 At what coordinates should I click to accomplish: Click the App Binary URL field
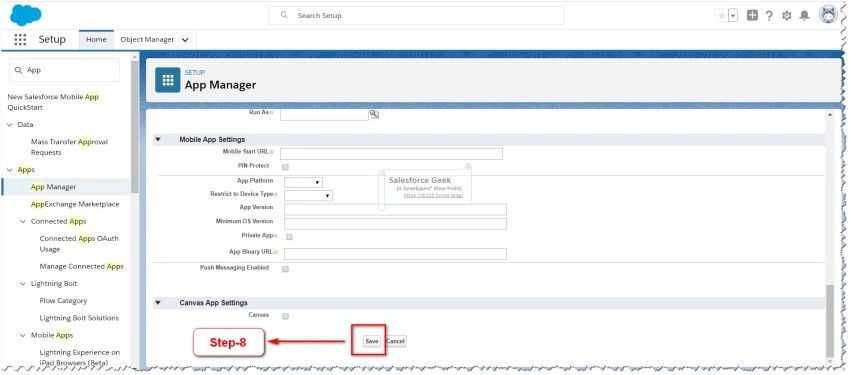395,254
